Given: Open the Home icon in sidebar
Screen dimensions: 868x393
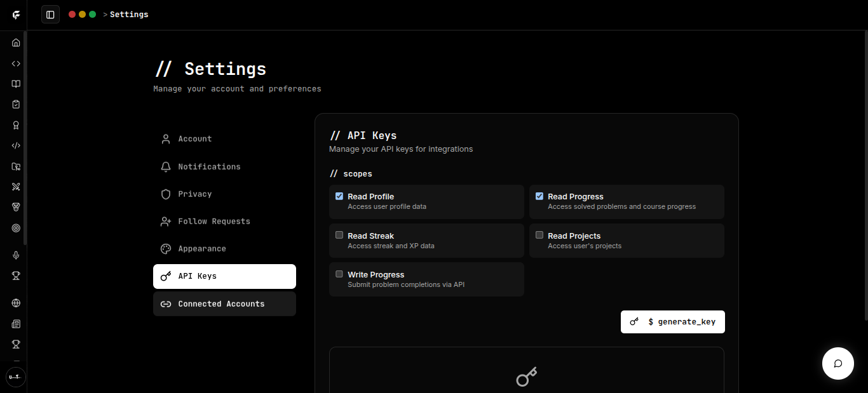Looking at the screenshot, I should [16, 43].
